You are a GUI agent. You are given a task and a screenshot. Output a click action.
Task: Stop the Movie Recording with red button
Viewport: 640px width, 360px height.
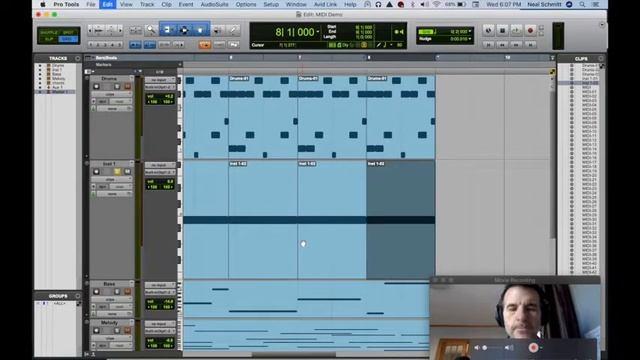pyautogui.click(x=533, y=347)
